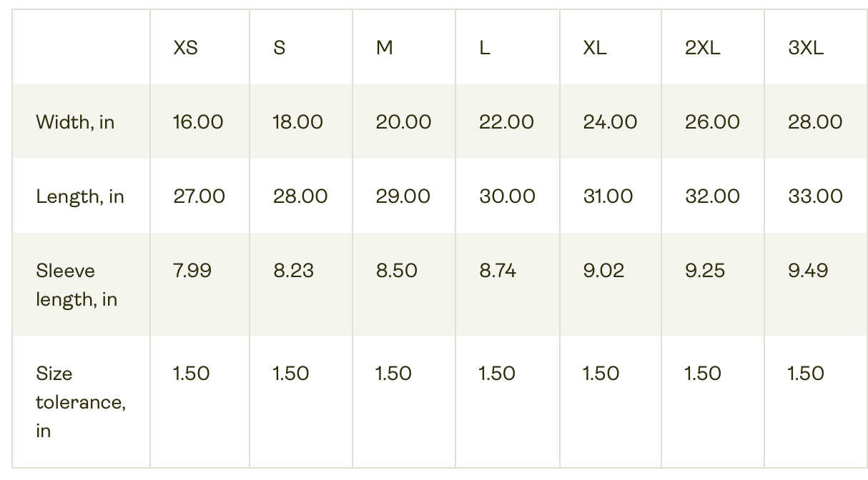Click the M size header
Viewport: 868px width, 480px height.
click(x=384, y=48)
